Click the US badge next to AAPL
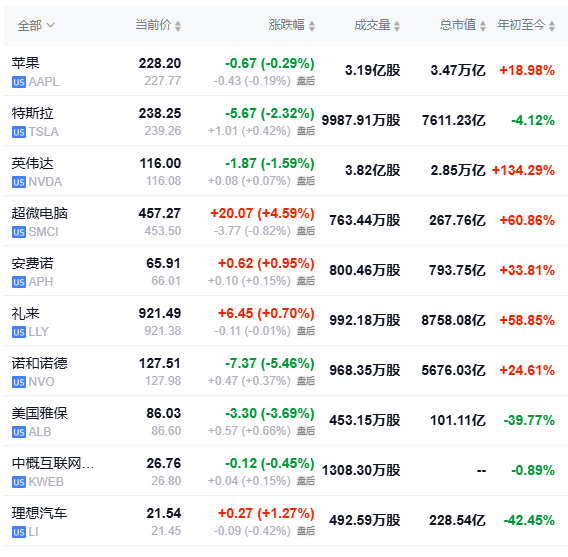 point(19,82)
